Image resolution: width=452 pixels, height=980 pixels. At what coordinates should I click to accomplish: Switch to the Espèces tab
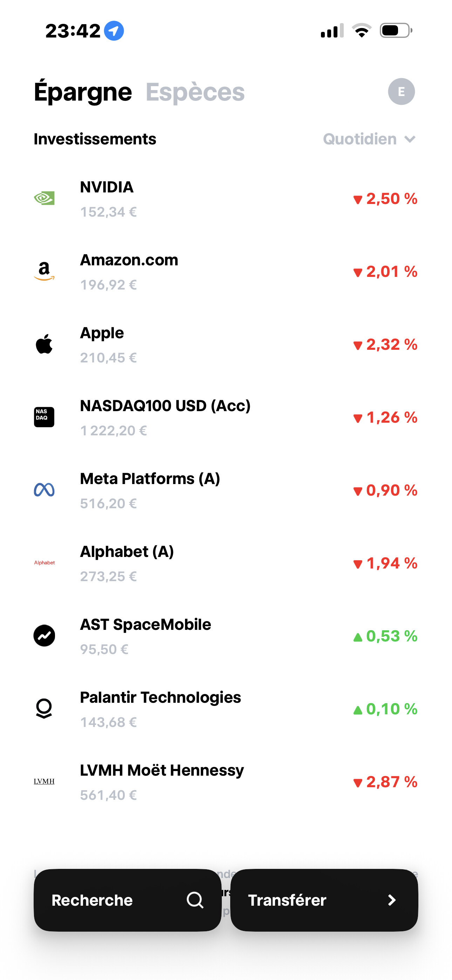[x=195, y=92]
